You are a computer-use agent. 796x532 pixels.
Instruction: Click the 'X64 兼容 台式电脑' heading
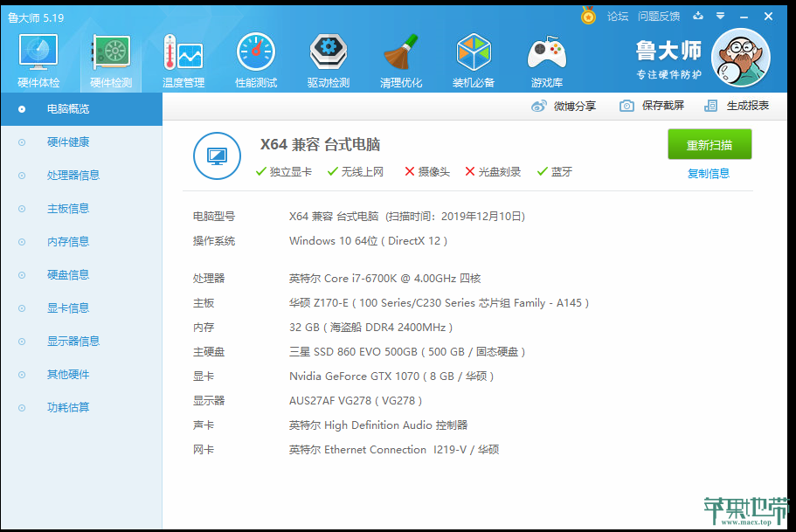point(321,145)
